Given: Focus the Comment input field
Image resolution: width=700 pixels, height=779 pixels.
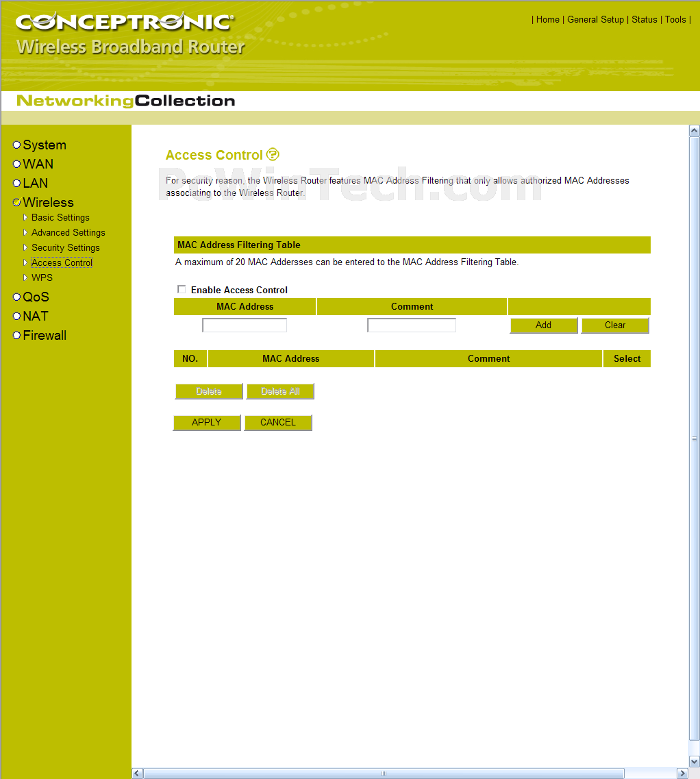Looking at the screenshot, I should (x=412, y=325).
